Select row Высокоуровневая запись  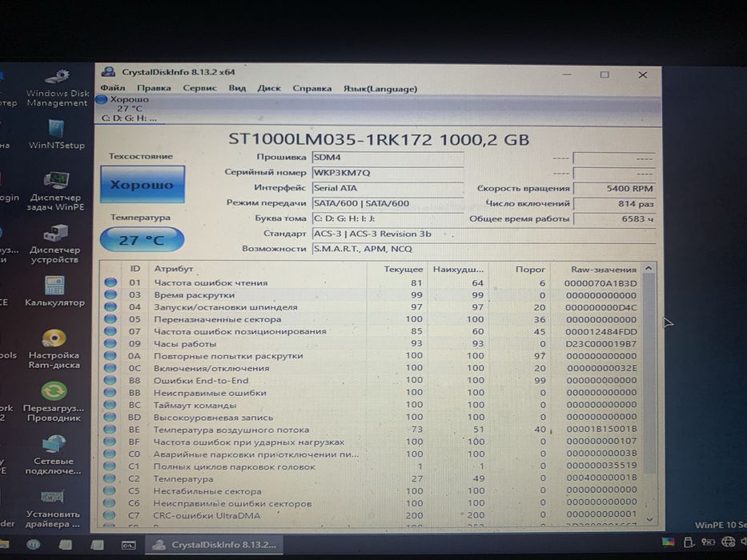(371, 417)
